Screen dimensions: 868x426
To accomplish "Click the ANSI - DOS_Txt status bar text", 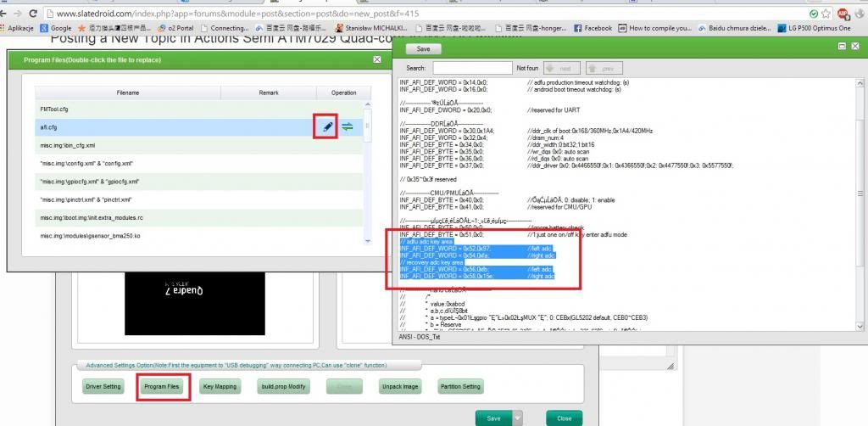I will [x=419, y=336].
